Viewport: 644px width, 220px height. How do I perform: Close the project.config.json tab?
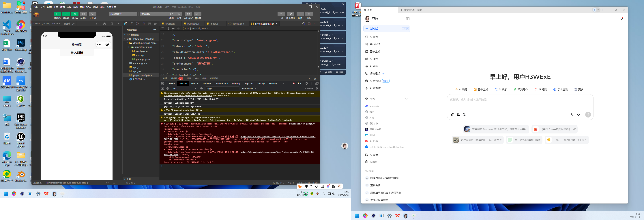tap(276, 23)
